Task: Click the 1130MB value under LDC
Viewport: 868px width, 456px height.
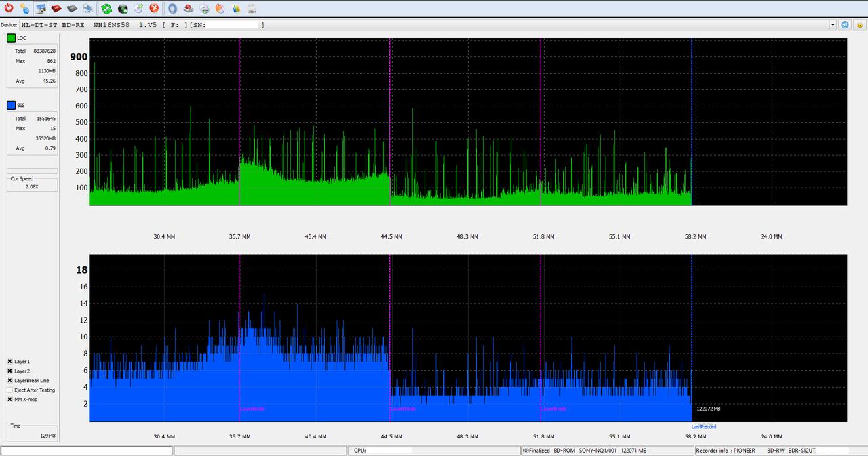Action: [47, 71]
